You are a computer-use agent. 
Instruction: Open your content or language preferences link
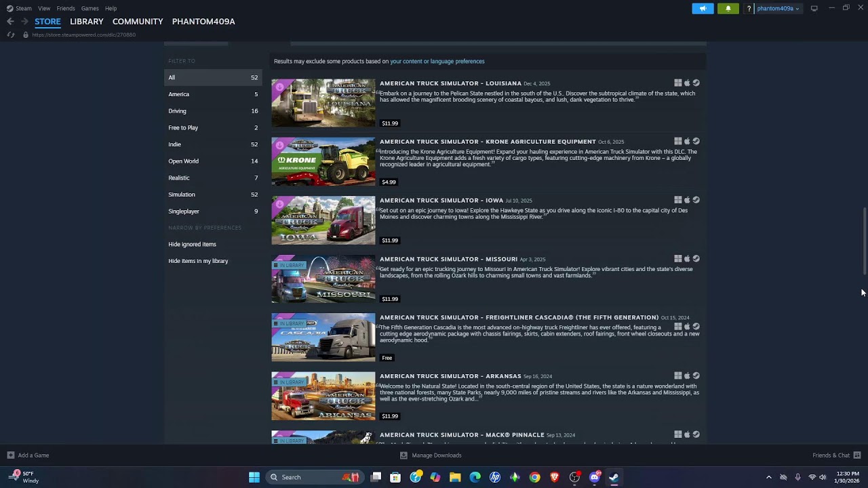437,61
